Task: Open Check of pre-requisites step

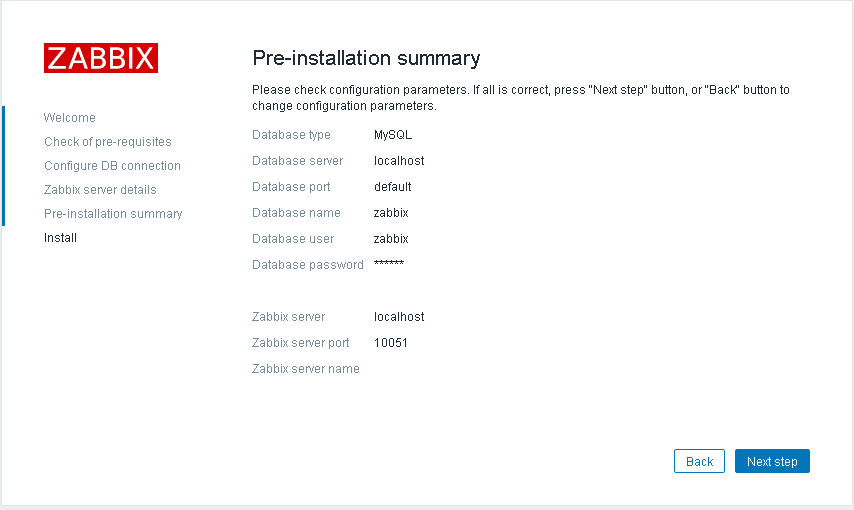Action: click(x=108, y=142)
